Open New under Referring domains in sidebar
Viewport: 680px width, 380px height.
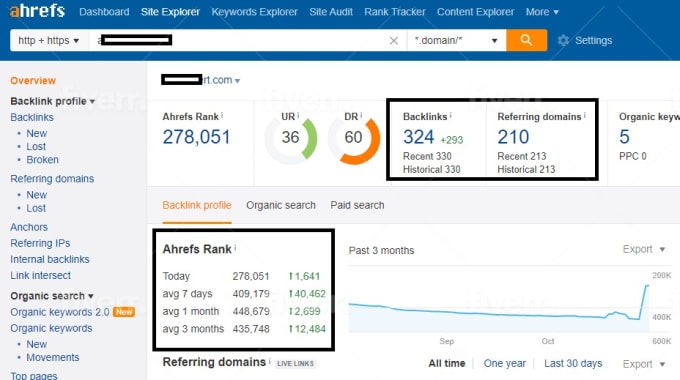click(x=36, y=195)
